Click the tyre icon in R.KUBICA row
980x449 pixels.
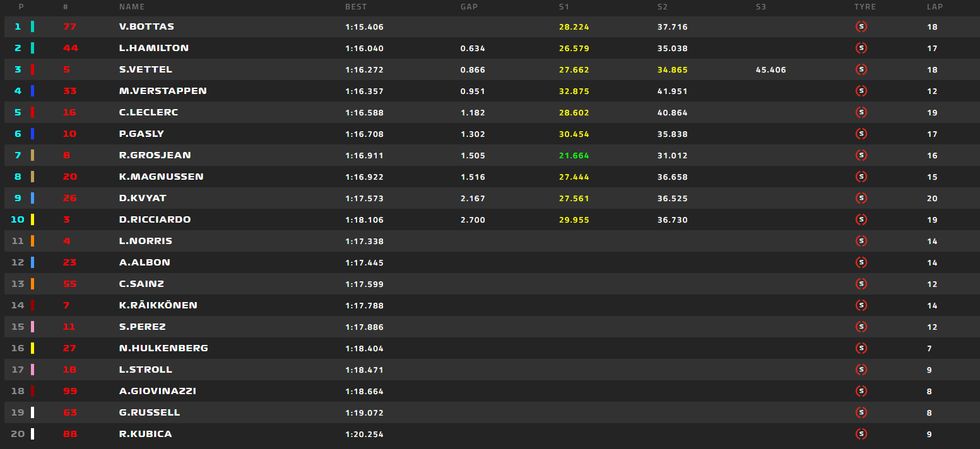pyautogui.click(x=861, y=434)
